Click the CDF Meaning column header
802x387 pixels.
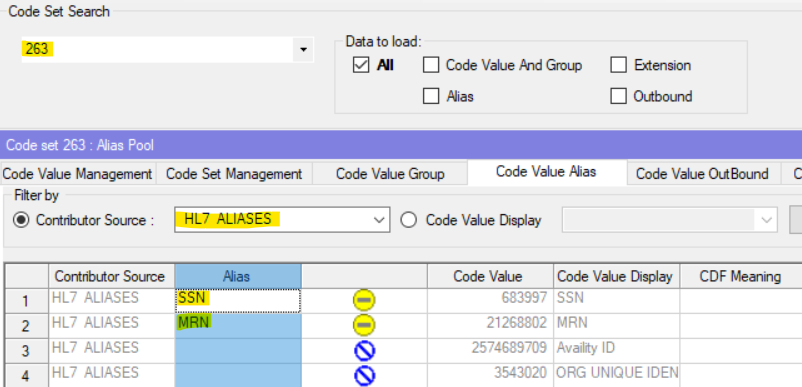(741, 277)
